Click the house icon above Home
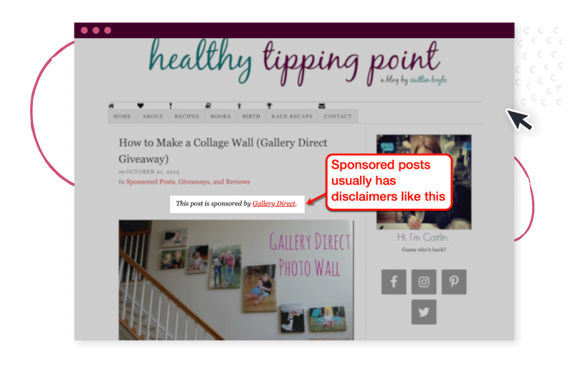The image size is (588, 366). pos(111,106)
